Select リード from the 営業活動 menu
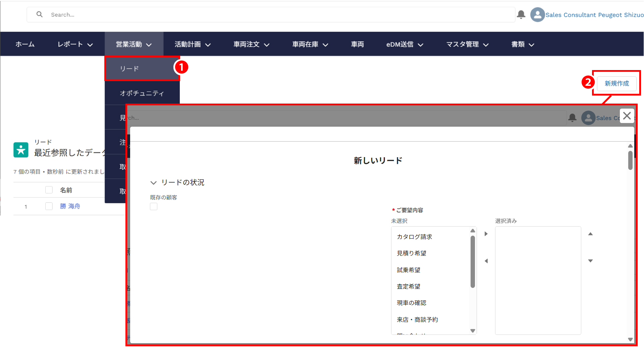This screenshot has height=360, width=644. (x=129, y=69)
